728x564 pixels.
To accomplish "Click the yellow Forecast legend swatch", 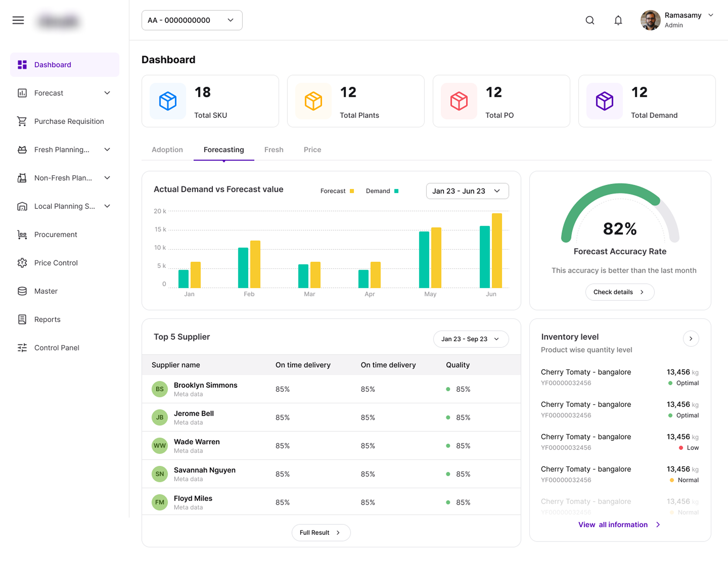I will (x=352, y=191).
